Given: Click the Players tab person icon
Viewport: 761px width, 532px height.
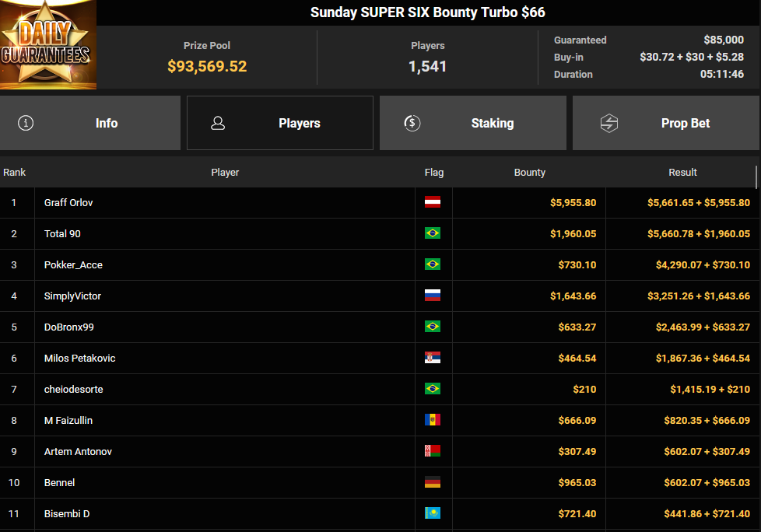Looking at the screenshot, I should pyautogui.click(x=218, y=123).
